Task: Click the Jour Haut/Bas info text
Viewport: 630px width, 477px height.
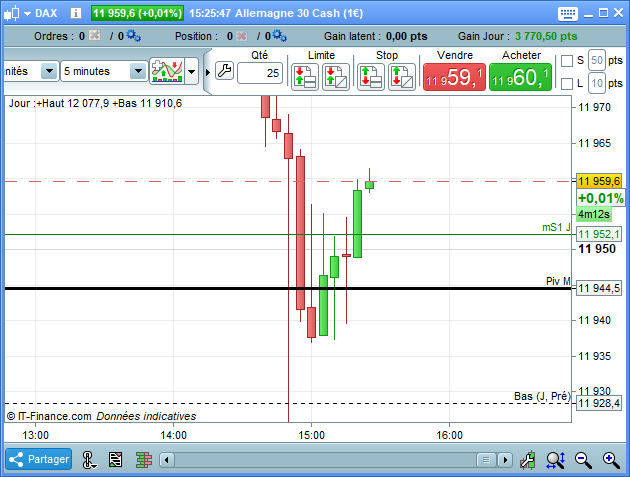Action: pos(96,103)
